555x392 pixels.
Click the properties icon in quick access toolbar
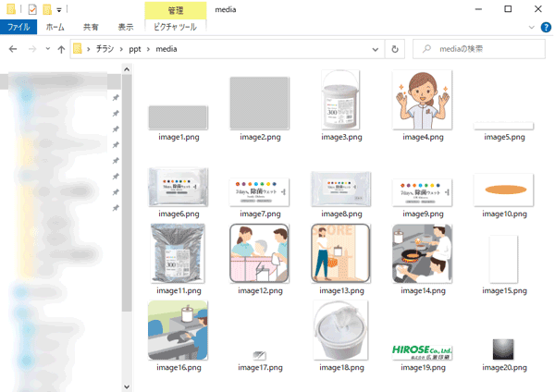click(x=32, y=9)
